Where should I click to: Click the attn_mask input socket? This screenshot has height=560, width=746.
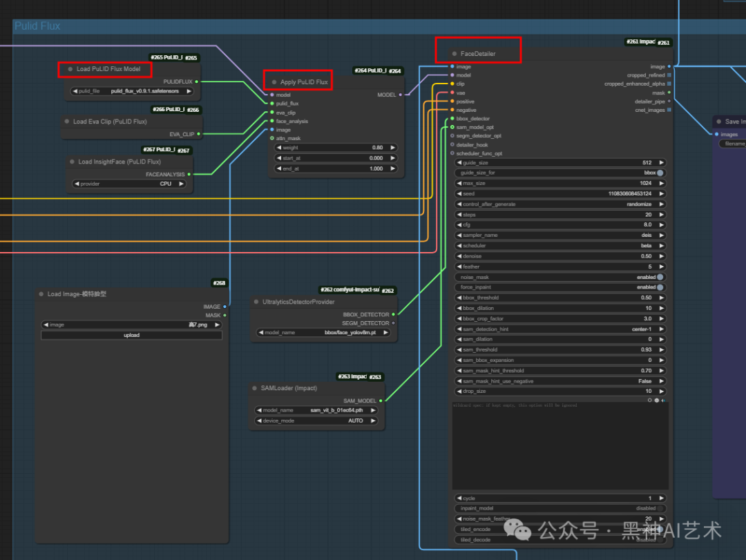(272, 139)
